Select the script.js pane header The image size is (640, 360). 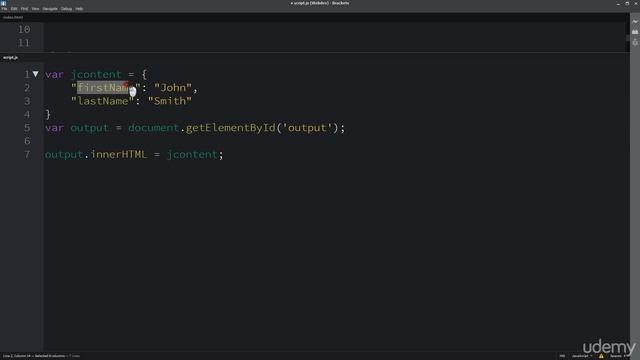pyautogui.click(x=11, y=58)
